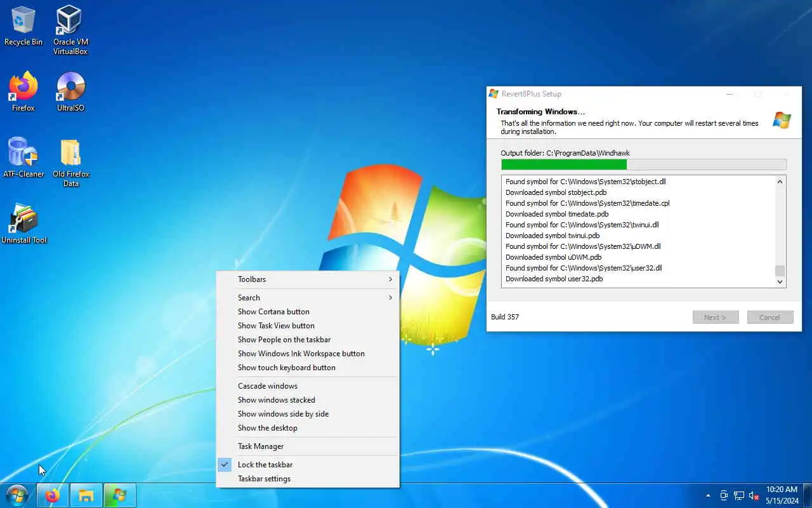Select the Firefox desktop shortcut
Image resolution: width=812 pixels, height=508 pixels.
(x=23, y=92)
